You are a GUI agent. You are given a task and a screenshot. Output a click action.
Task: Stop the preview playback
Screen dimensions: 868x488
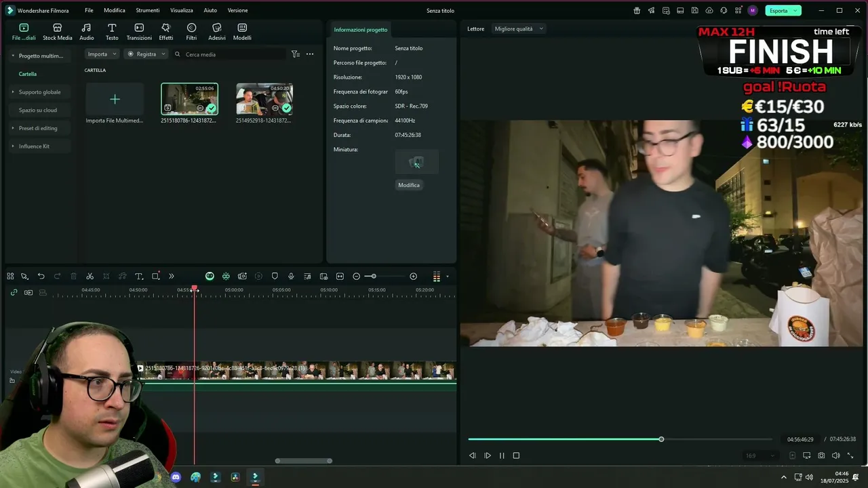point(516,455)
